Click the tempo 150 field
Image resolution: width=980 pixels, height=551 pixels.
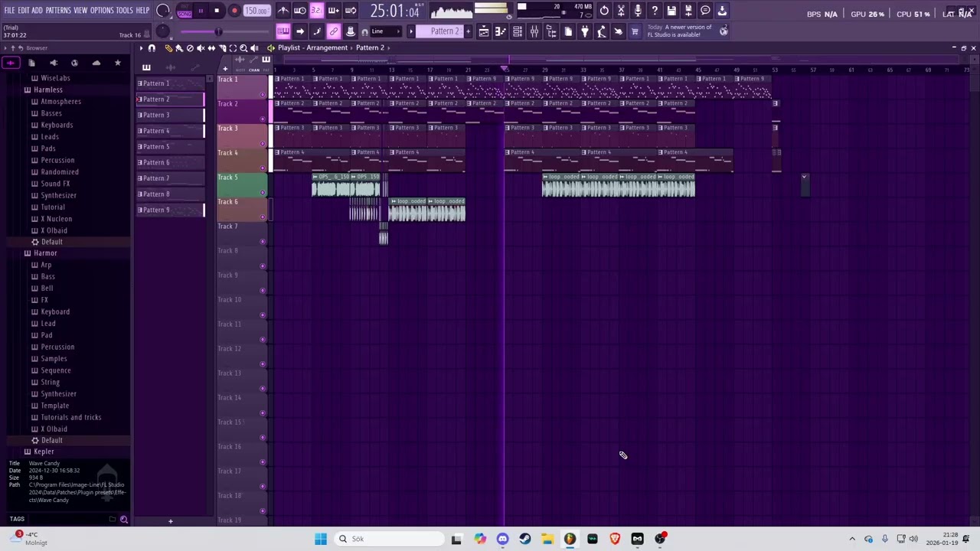tap(256, 11)
